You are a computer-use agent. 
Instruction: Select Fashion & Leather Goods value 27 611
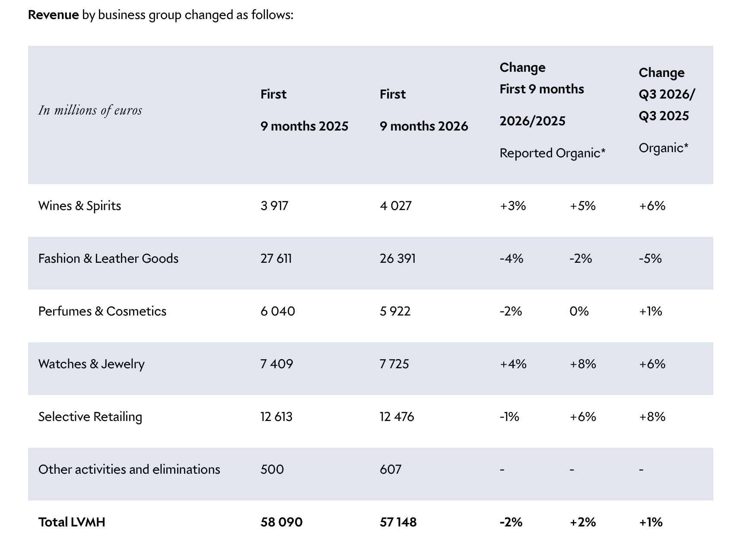pyautogui.click(x=276, y=258)
